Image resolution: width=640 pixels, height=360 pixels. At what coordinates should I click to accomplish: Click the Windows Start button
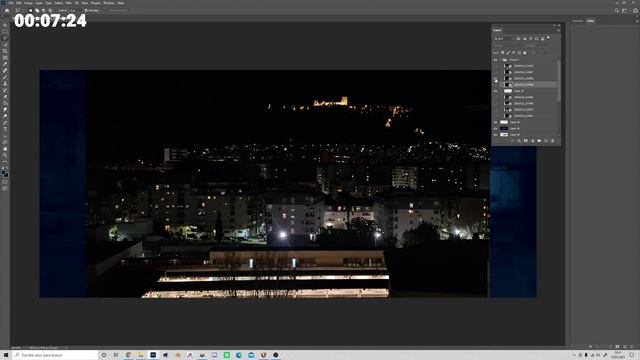[6, 355]
